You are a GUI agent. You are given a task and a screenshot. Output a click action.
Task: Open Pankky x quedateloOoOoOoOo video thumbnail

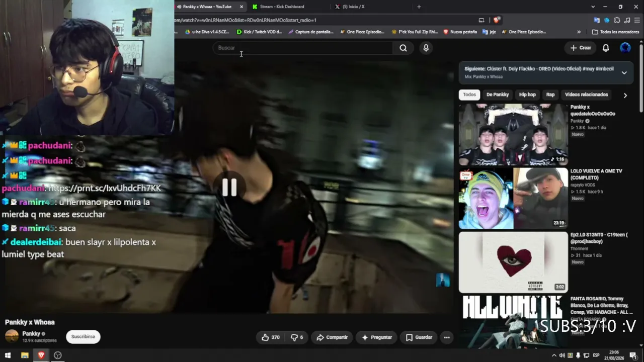pos(513,134)
